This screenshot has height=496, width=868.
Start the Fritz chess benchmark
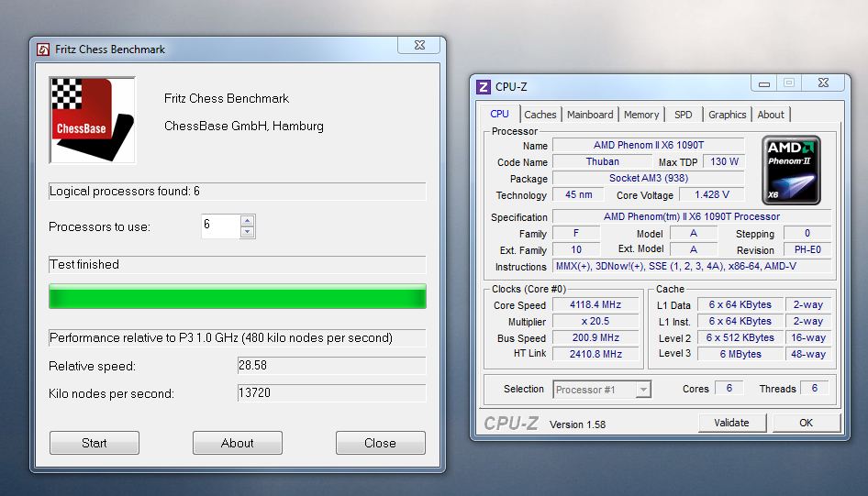[95, 443]
